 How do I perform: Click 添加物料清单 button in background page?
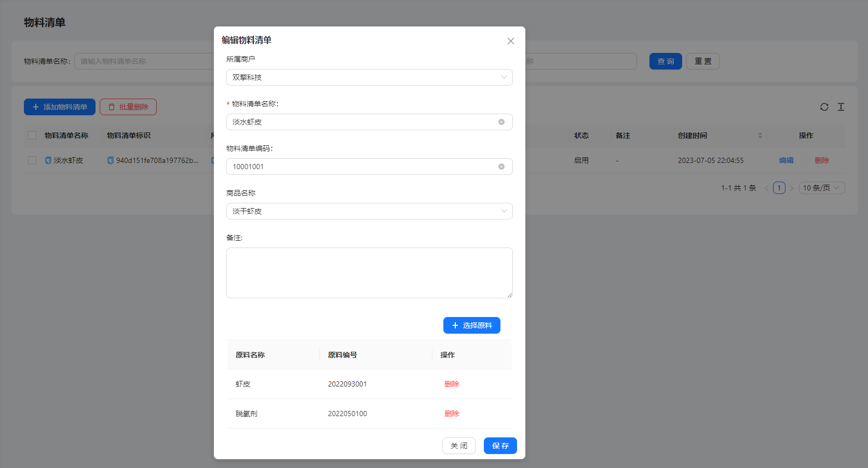tap(60, 107)
